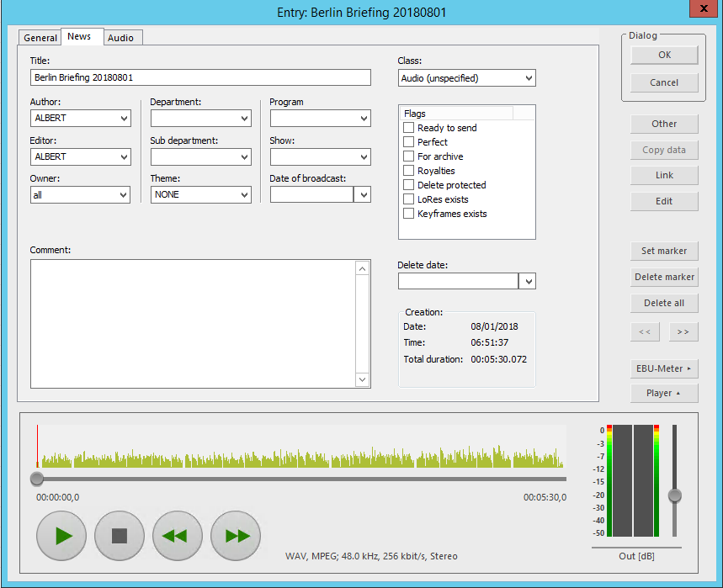
Task: Jump to previous marker with << button
Action: tap(645, 332)
